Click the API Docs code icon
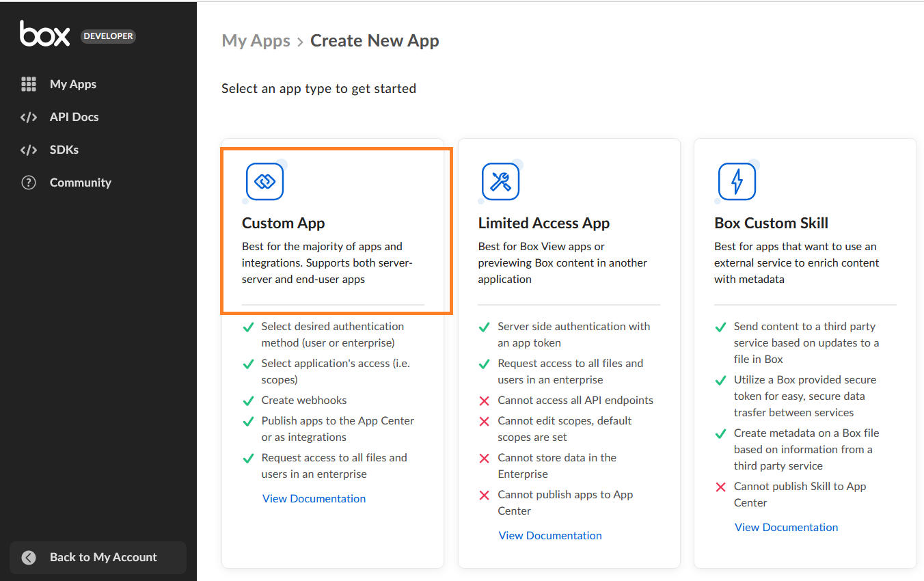This screenshot has height=581, width=924. point(29,117)
